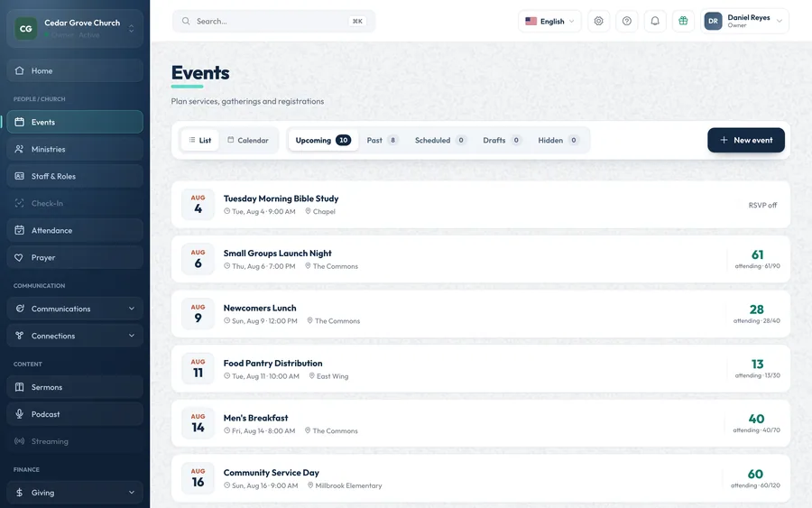812x508 pixels.
Task: Expand the Giving chevron
Action: click(x=132, y=493)
